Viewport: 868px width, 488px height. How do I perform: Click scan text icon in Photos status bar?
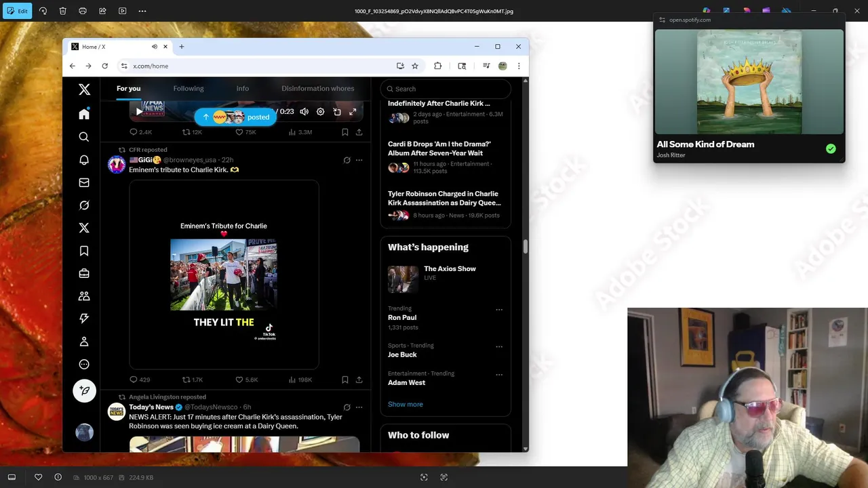point(444,477)
